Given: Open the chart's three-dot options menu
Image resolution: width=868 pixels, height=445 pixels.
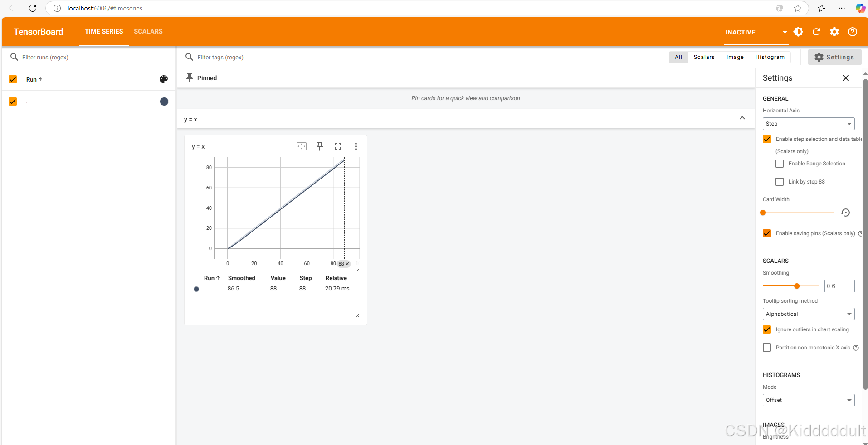Looking at the screenshot, I should (x=356, y=146).
